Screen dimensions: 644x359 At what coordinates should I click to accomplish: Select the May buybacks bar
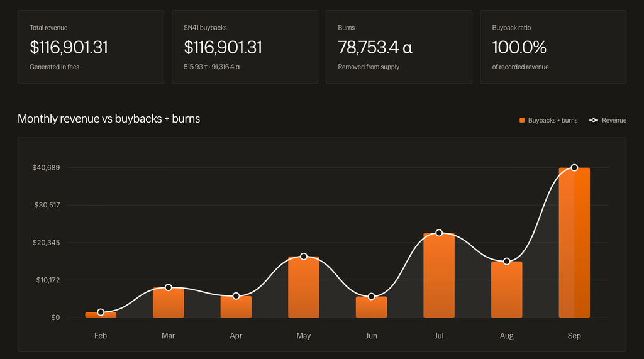click(304, 287)
